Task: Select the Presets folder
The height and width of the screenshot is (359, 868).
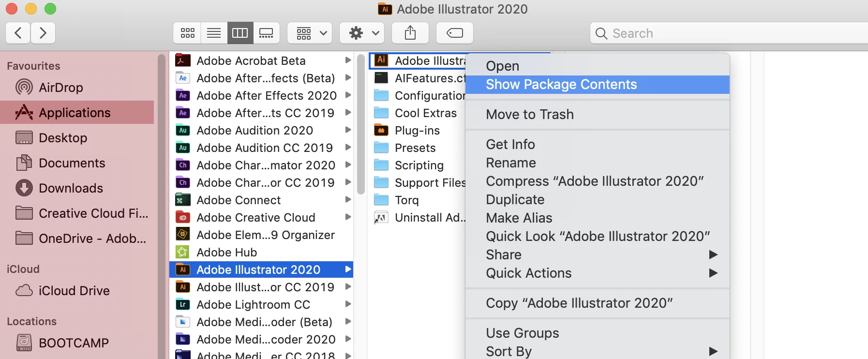Action: point(418,148)
